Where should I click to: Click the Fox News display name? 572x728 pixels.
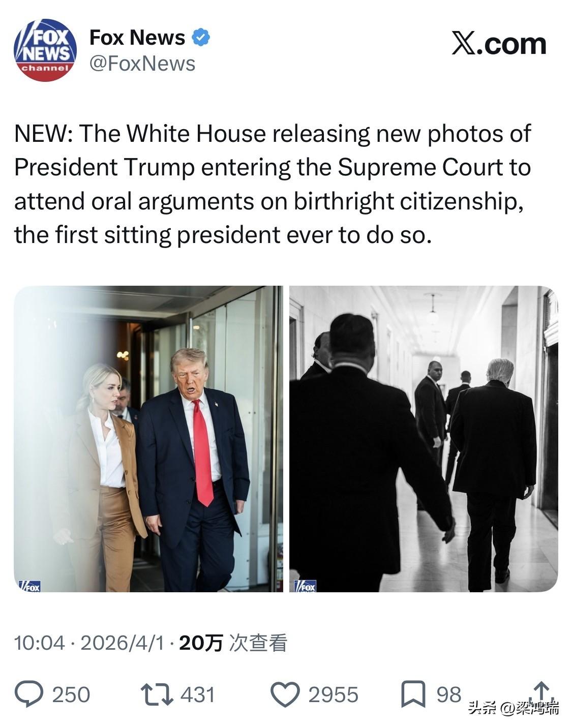pyautogui.click(x=137, y=38)
